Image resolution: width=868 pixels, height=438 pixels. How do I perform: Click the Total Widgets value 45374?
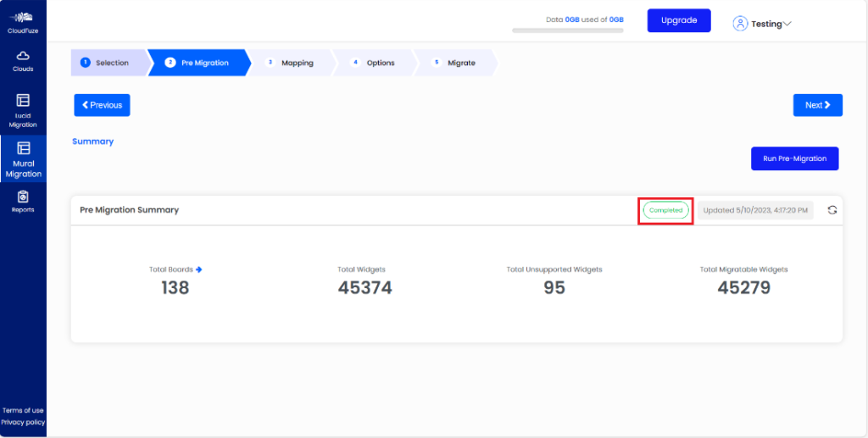364,287
